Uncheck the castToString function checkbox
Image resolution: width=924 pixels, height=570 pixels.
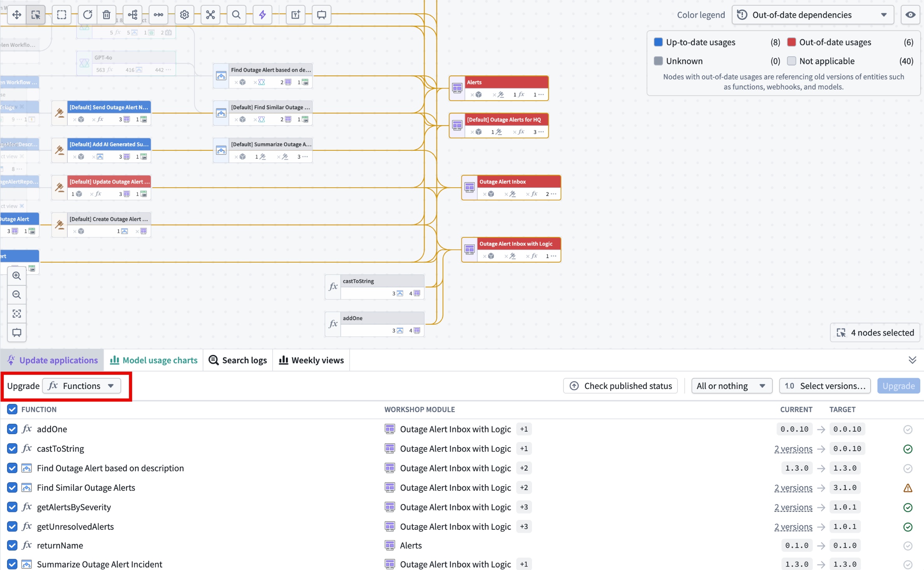tap(12, 449)
